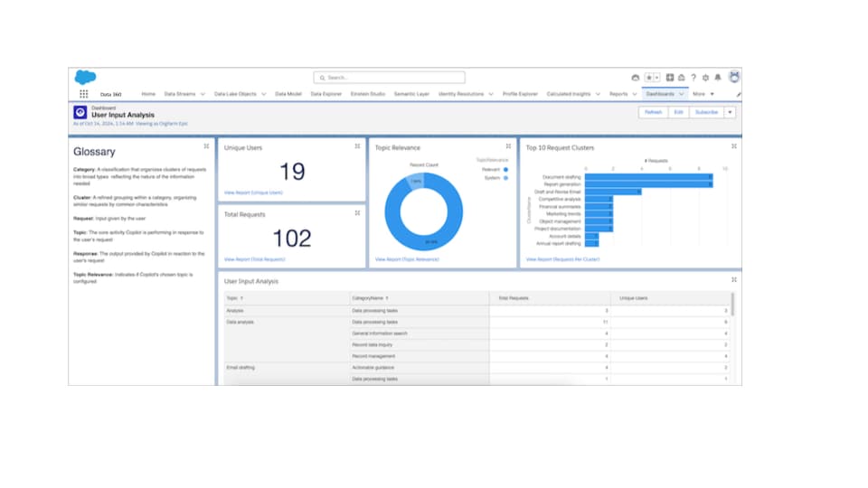Click the Relevant legend color dot

[505, 170]
